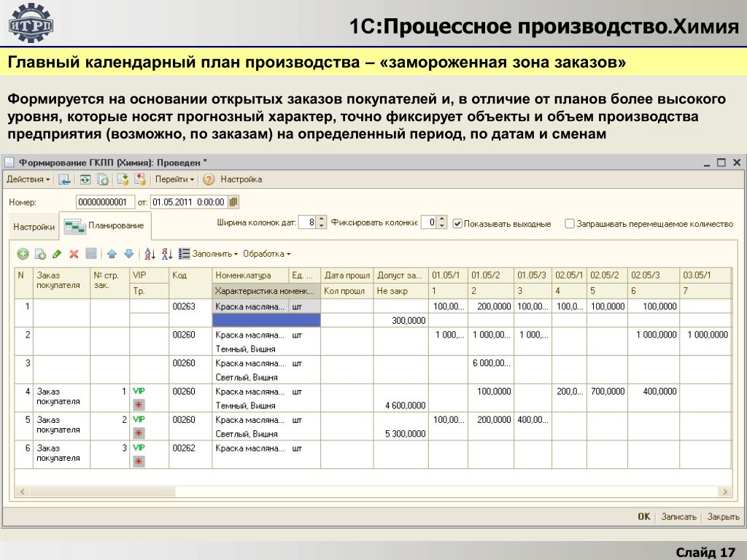747x560 pixels.
Task: Open help via the question mark icon
Action: tap(208, 179)
